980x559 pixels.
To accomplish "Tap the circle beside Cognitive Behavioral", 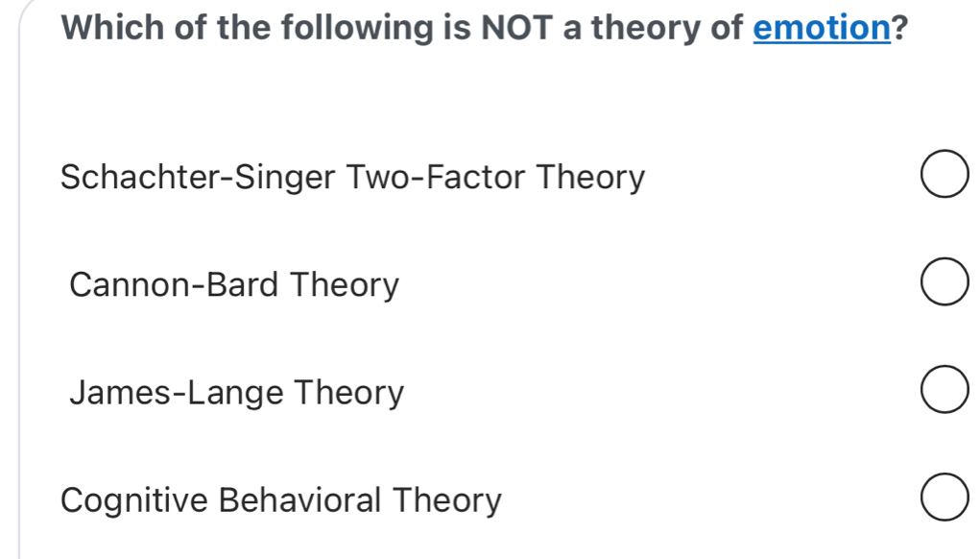I will pos(944,498).
